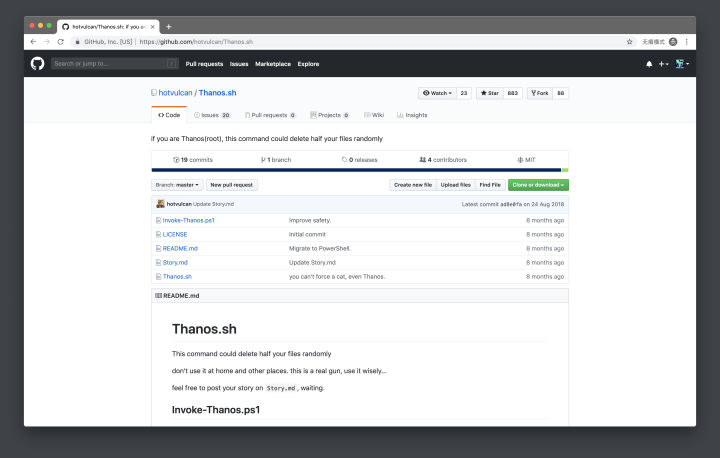Viewport: 720px width, 458px height.
Task: Open the Projects tab
Action: [330, 115]
